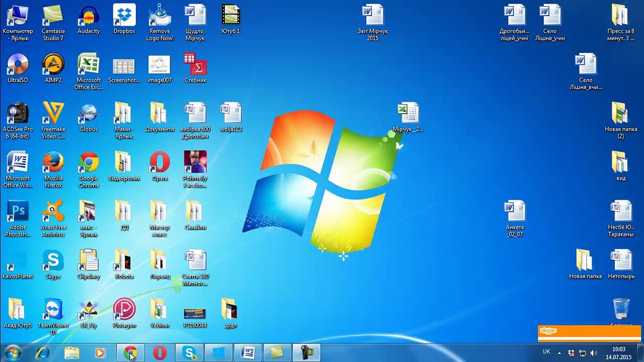
Task: Select the Дрогобич ліцей_учні document
Action: 515,23
